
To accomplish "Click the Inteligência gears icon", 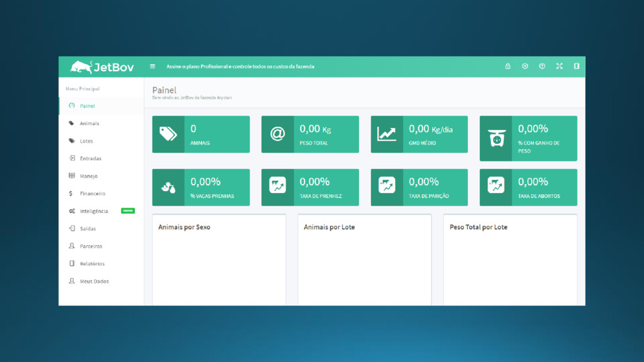I will [72, 211].
